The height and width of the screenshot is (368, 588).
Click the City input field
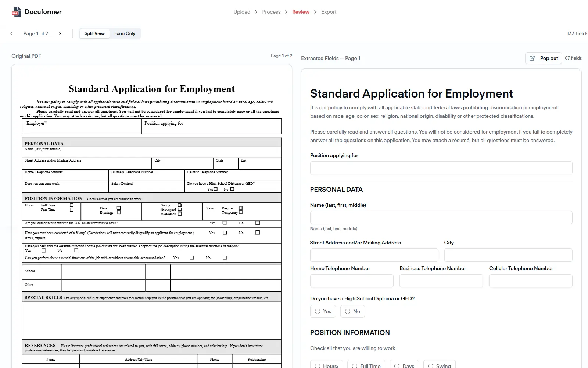pyautogui.click(x=508, y=255)
